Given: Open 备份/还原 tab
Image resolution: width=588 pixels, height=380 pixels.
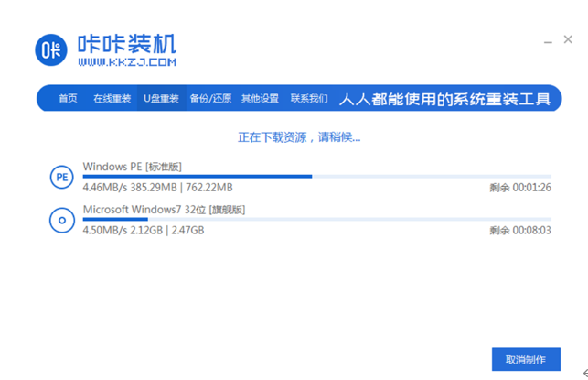Looking at the screenshot, I should point(210,98).
